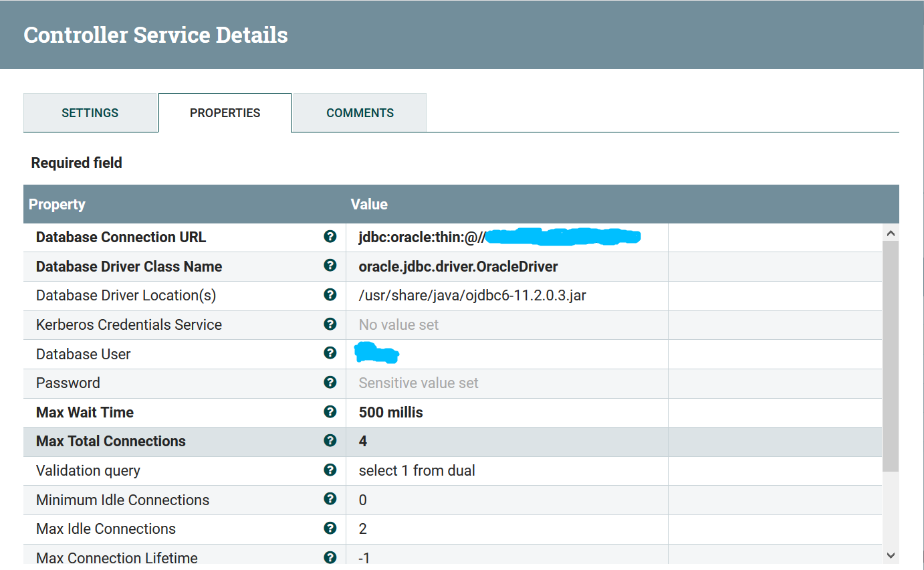Select the Properties tab

click(225, 113)
